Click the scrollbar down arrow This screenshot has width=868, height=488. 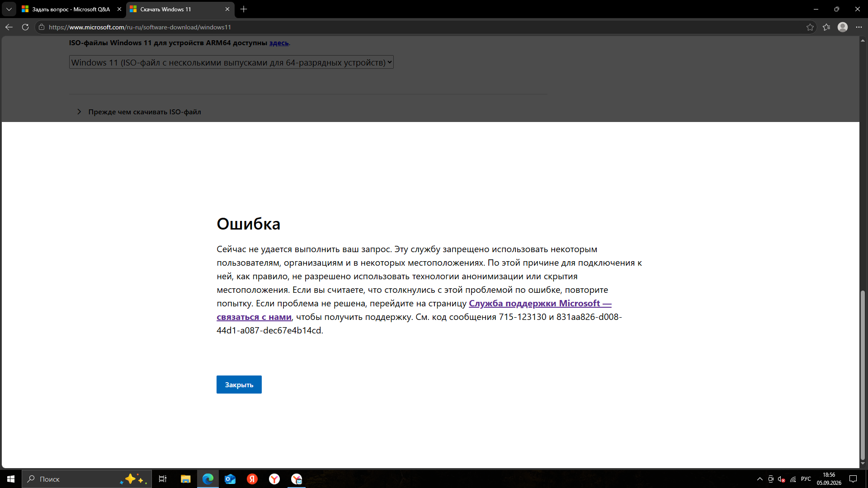coord(863,464)
